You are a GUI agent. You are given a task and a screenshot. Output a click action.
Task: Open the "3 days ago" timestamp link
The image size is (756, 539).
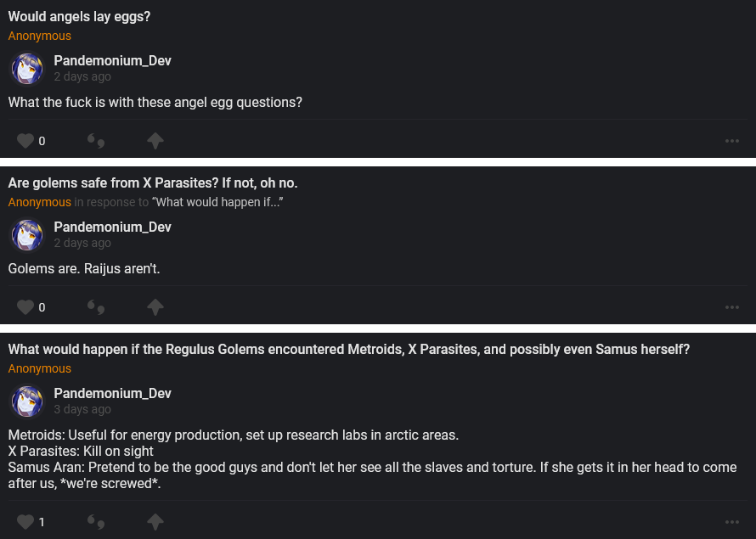tap(82, 409)
